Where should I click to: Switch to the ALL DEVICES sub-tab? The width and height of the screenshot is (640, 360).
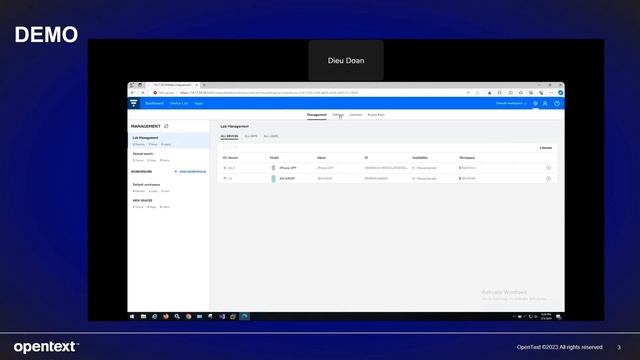(x=229, y=136)
